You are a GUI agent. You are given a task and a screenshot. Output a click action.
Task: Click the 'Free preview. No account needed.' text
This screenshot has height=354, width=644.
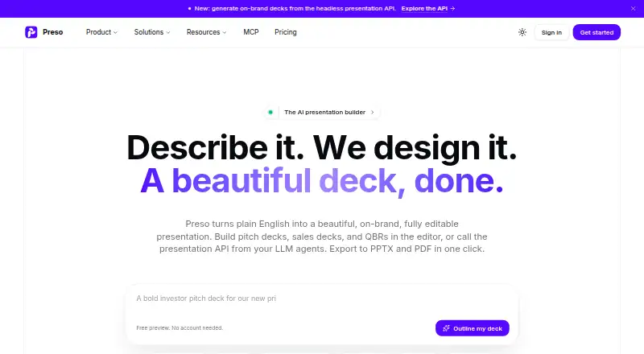[180, 327]
